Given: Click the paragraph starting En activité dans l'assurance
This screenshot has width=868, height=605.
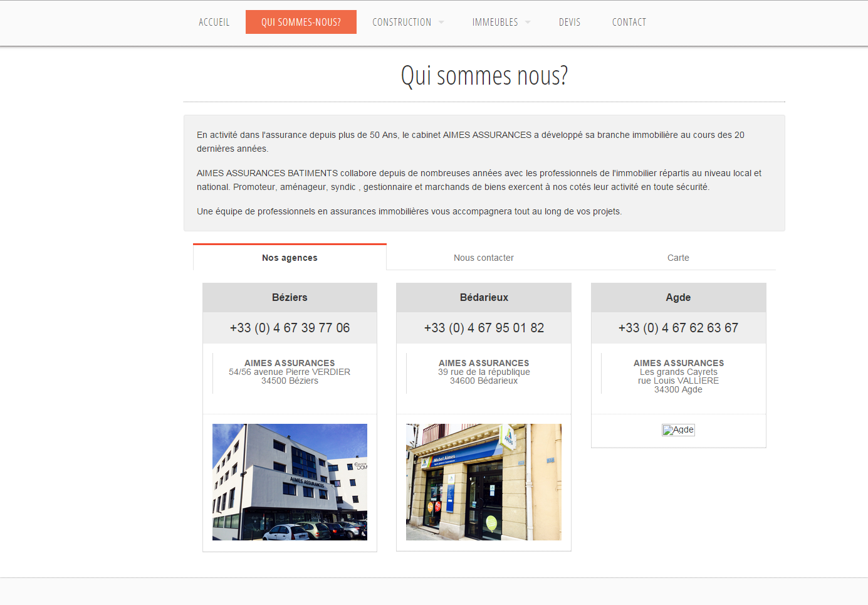Looking at the screenshot, I should [x=471, y=142].
